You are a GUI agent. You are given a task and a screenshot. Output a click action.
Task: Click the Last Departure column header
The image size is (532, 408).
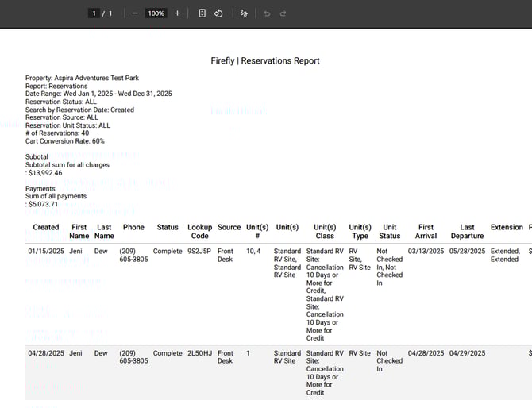[x=467, y=231]
